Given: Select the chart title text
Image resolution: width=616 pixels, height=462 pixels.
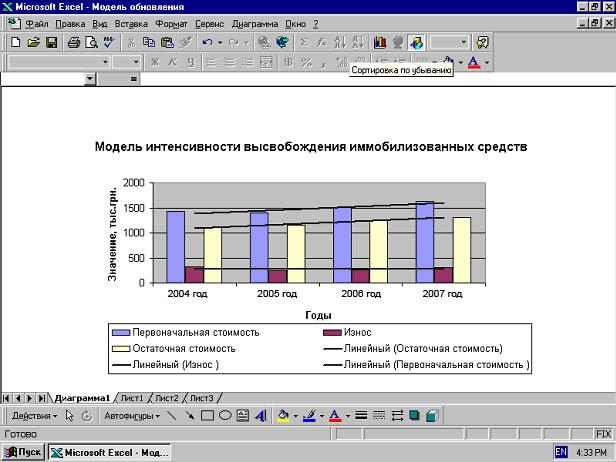Looking at the screenshot, I should (311, 147).
